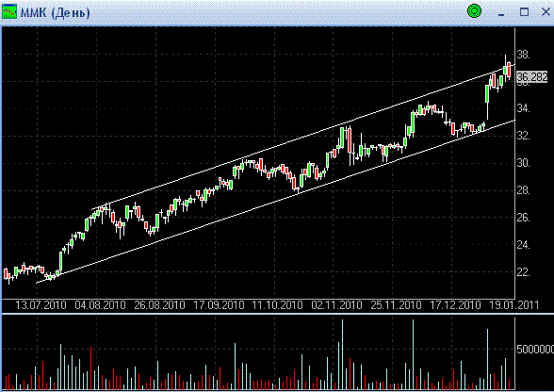This screenshot has width=554, height=392.
Task: Click the ММК (День) window title
Action: point(55,13)
